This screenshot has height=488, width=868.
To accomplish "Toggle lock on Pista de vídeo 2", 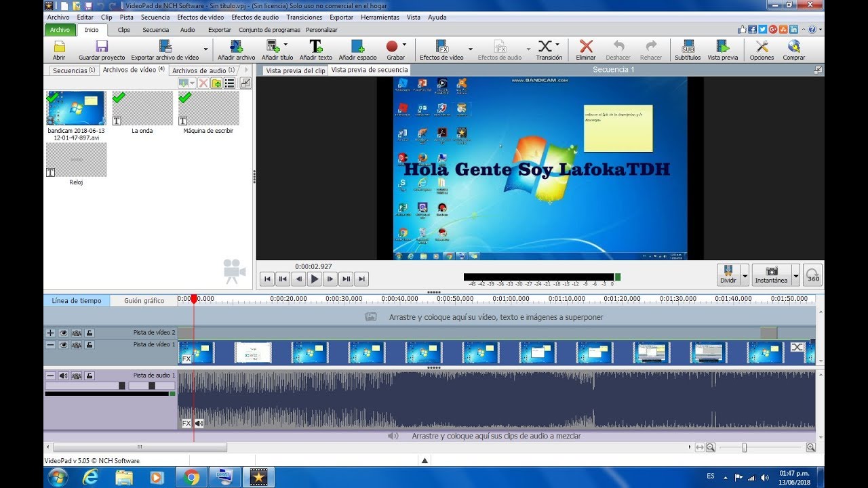I will click(x=90, y=333).
